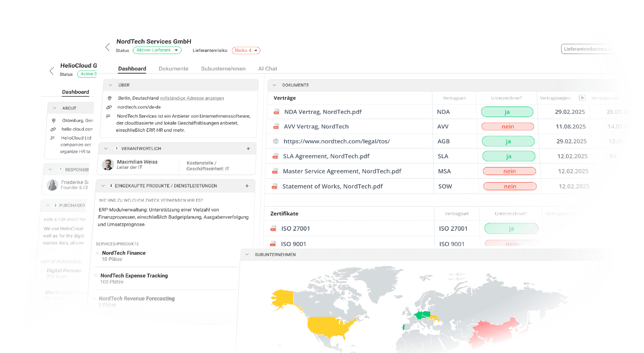Collapse the Subunternehmen section chevron

247,254
